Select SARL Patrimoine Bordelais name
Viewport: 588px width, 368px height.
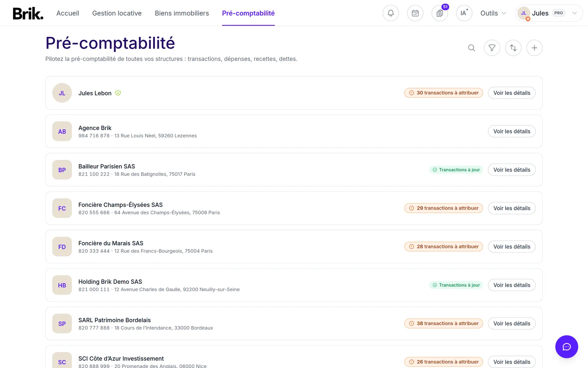point(114,320)
